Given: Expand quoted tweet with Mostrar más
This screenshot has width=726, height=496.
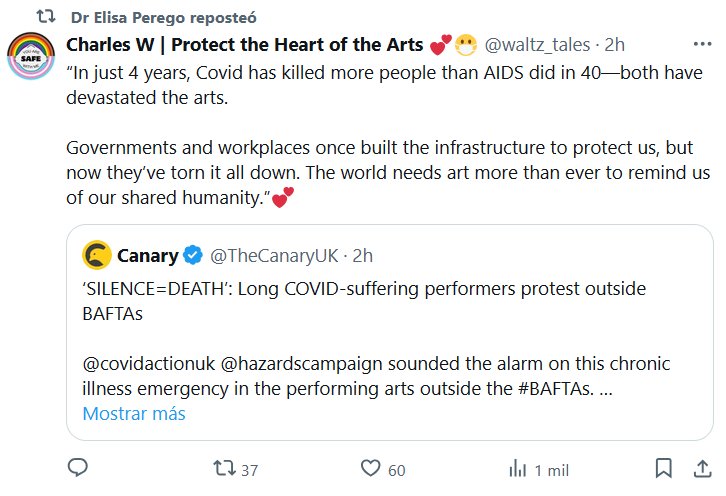Looking at the screenshot, I should coord(133,413).
